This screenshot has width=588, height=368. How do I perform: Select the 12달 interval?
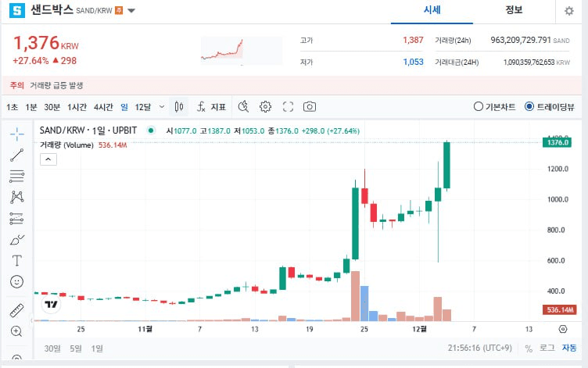[143, 107]
